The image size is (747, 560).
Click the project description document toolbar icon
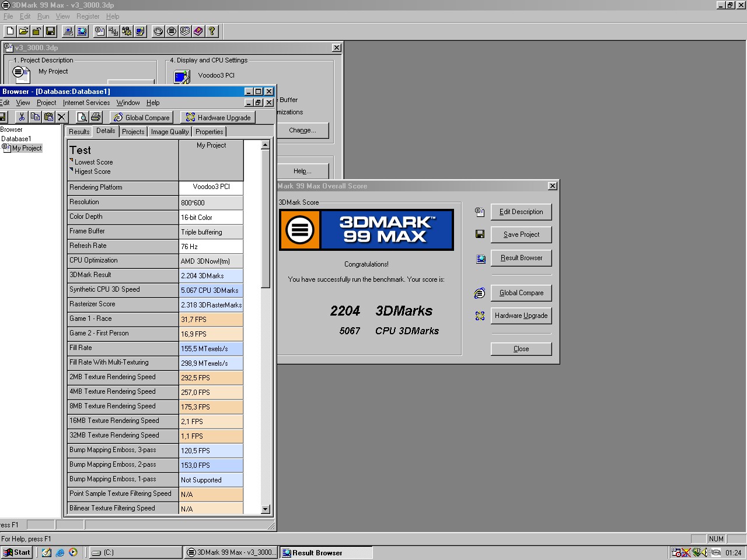click(x=100, y=31)
